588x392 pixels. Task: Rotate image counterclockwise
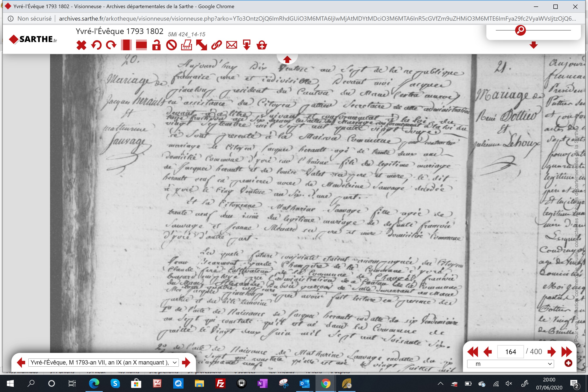[x=96, y=45]
